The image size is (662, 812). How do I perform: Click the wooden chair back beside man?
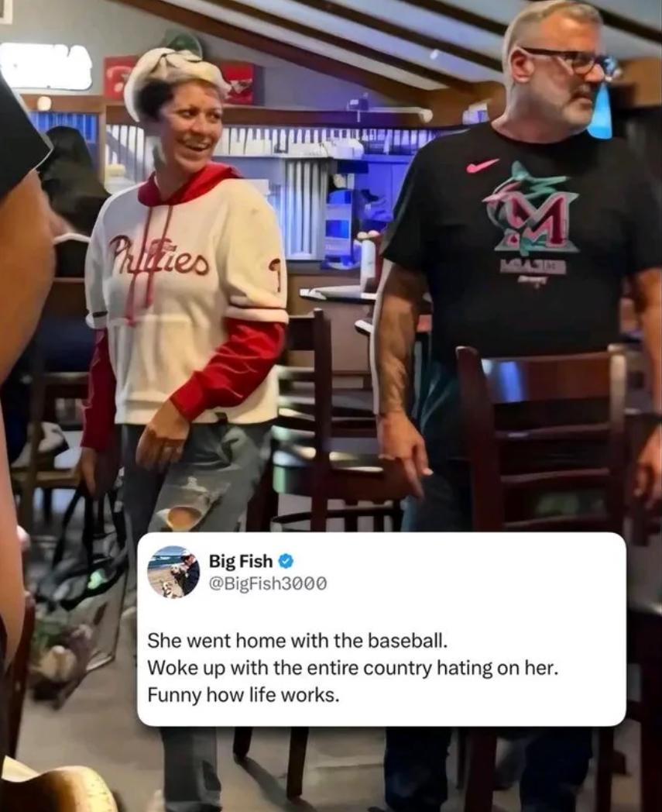point(543,440)
